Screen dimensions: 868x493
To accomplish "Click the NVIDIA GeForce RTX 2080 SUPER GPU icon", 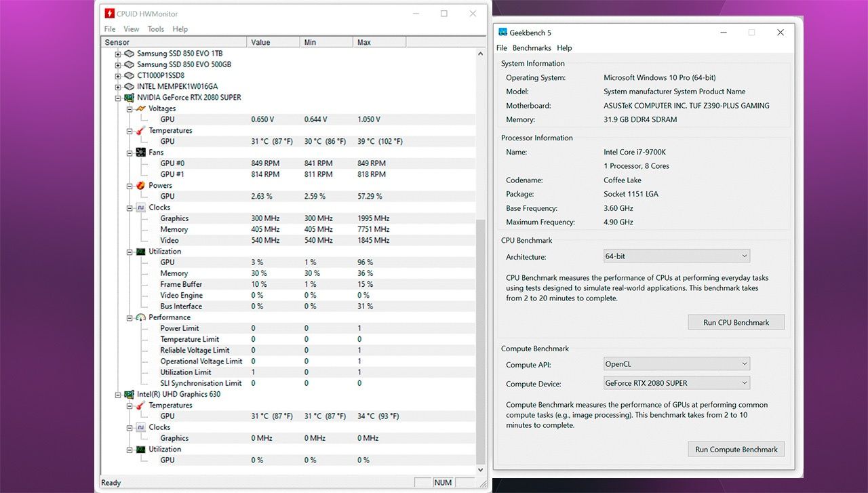I will (x=128, y=98).
